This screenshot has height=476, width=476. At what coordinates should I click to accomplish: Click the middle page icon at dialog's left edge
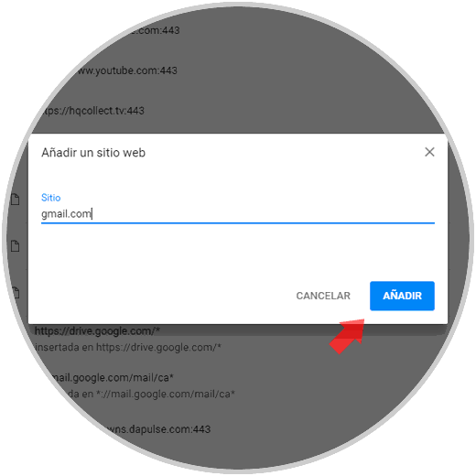pos(16,246)
